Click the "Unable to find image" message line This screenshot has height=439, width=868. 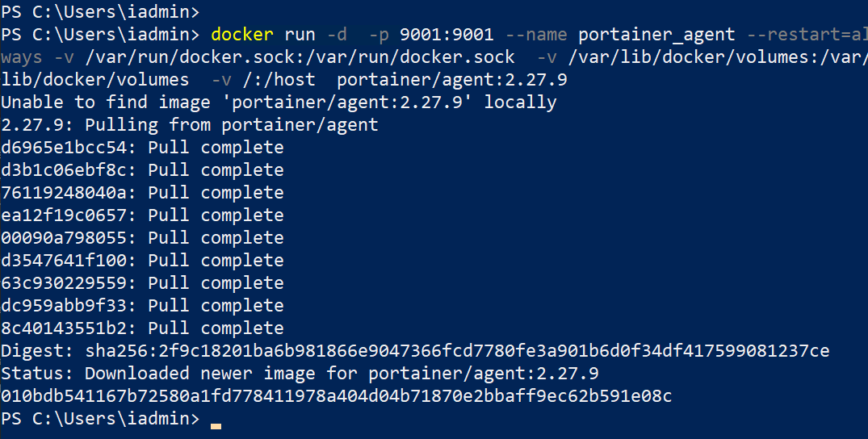coord(279,102)
